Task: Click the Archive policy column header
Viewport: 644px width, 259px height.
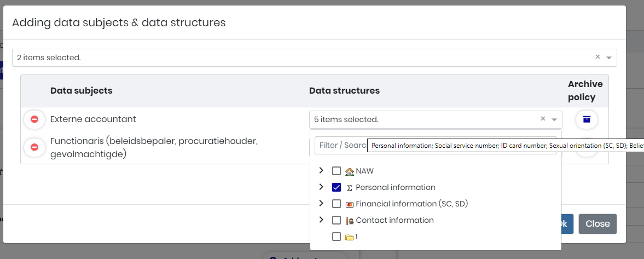Action: (585, 91)
